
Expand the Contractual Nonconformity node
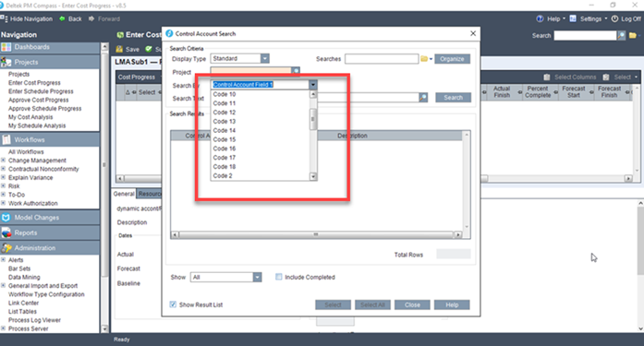[4, 169]
